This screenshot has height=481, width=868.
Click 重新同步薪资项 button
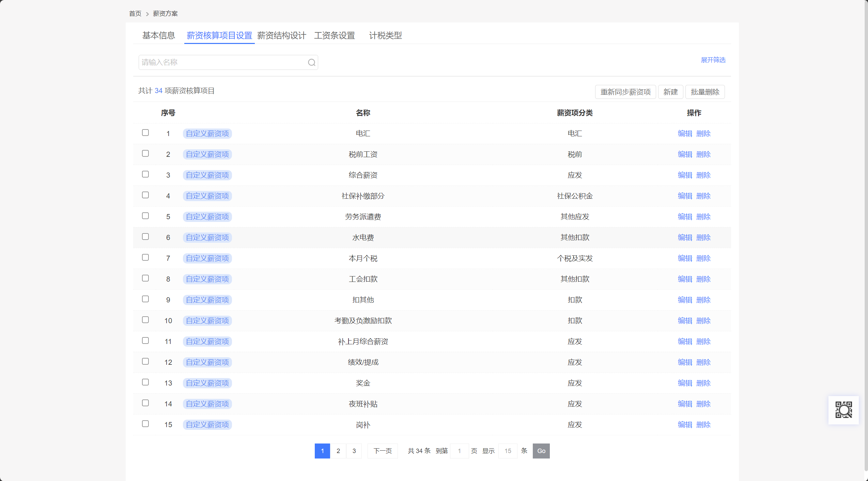click(625, 92)
